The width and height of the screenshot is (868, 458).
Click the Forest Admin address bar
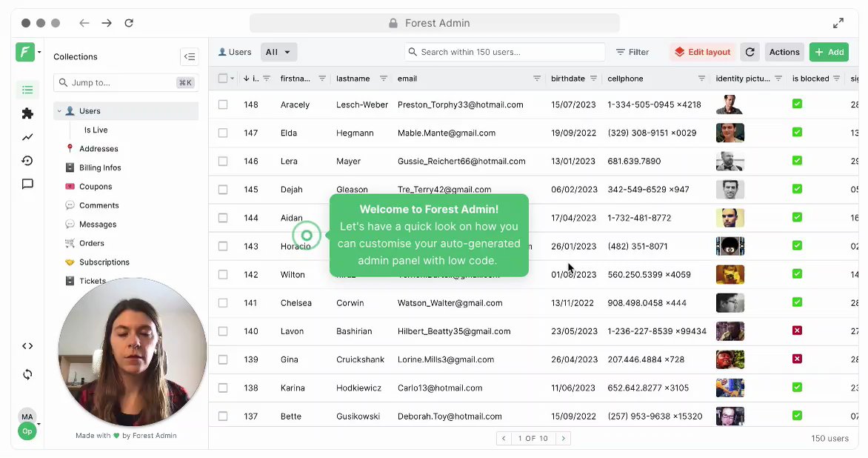(x=435, y=23)
